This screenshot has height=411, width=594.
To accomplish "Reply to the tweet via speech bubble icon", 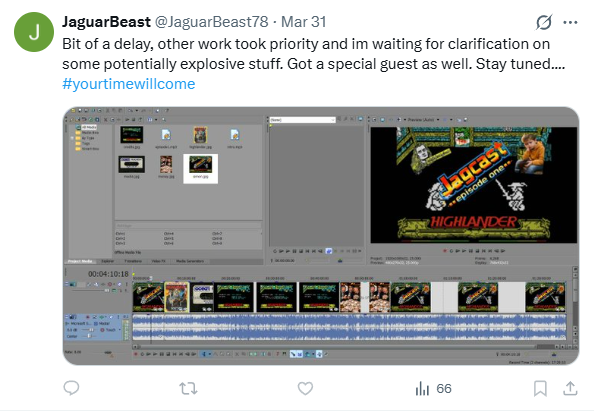I will click(71, 388).
